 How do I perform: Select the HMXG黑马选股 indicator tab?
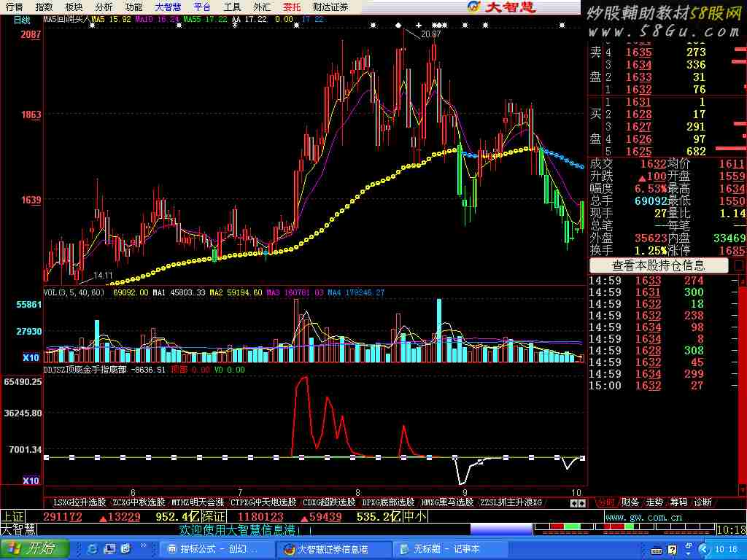point(447,502)
